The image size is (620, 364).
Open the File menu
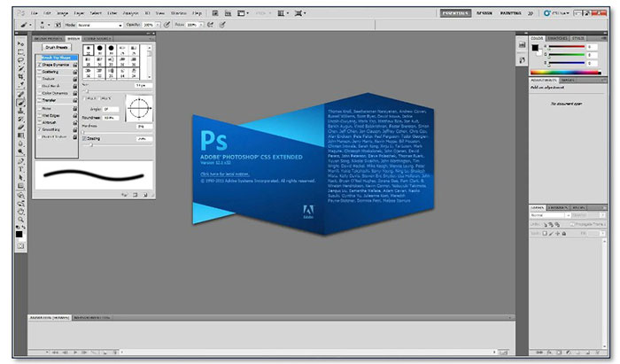coord(35,13)
